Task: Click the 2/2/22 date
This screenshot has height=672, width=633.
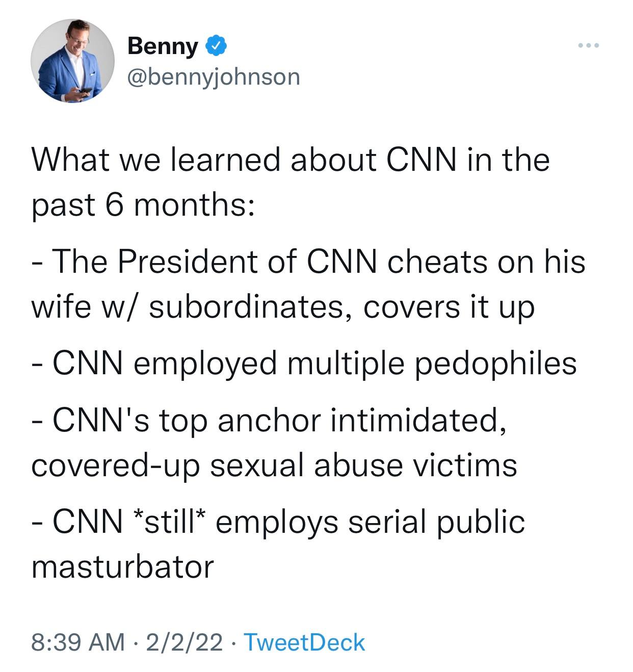Action: (x=184, y=642)
